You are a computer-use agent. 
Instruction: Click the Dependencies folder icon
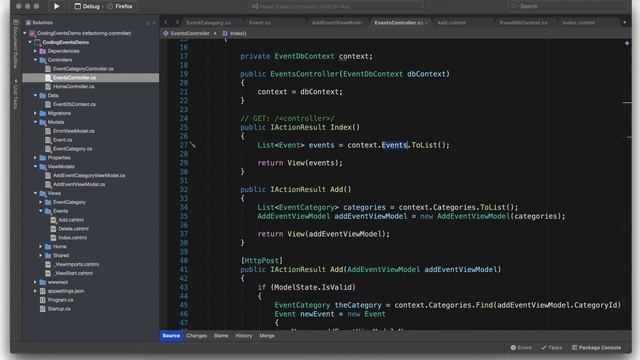(43, 51)
